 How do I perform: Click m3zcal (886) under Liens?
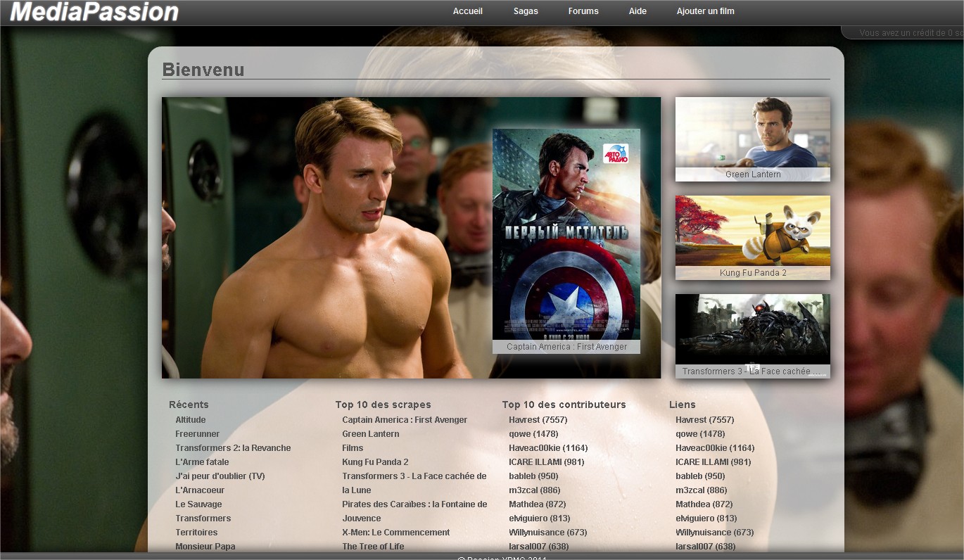pyautogui.click(x=702, y=490)
